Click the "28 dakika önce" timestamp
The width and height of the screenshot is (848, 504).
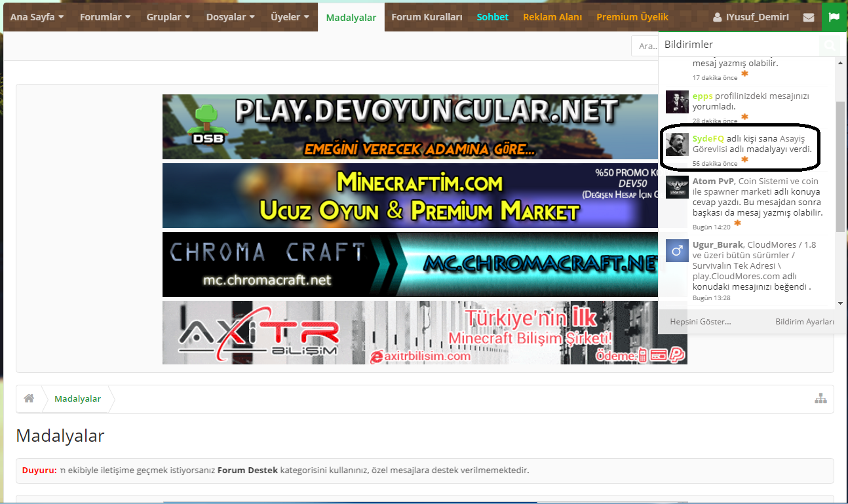click(715, 121)
